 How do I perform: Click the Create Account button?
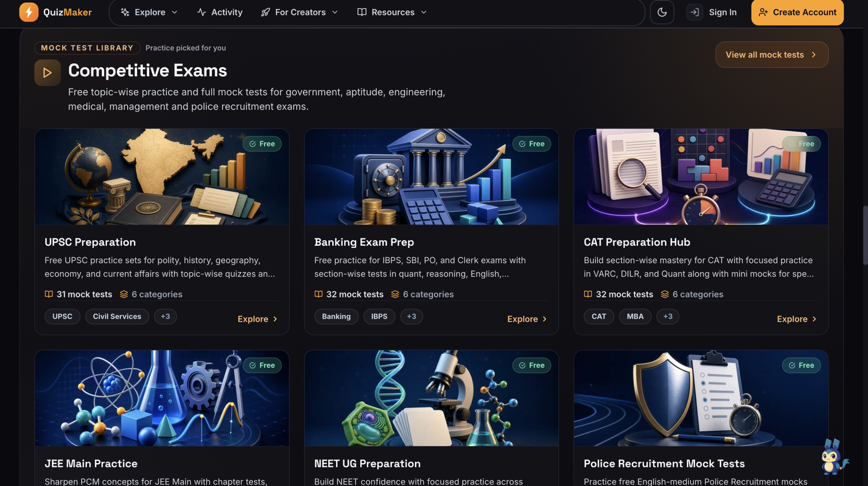click(797, 12)
